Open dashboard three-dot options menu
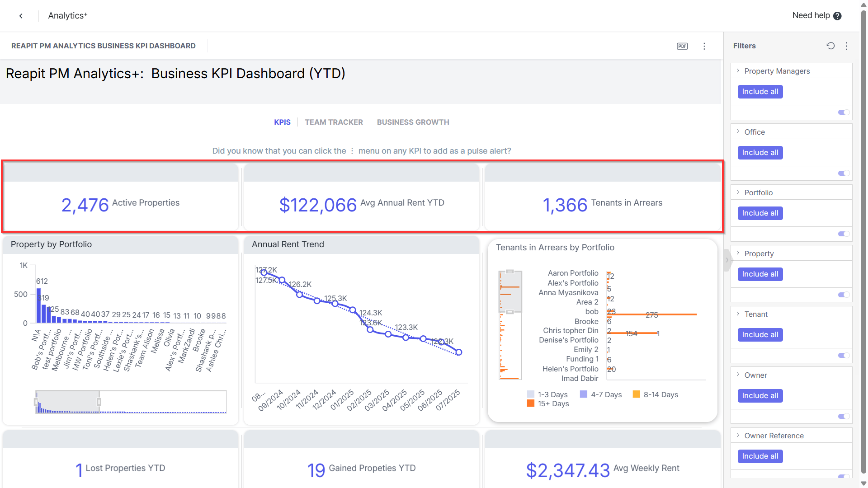 tap(704, 46)
